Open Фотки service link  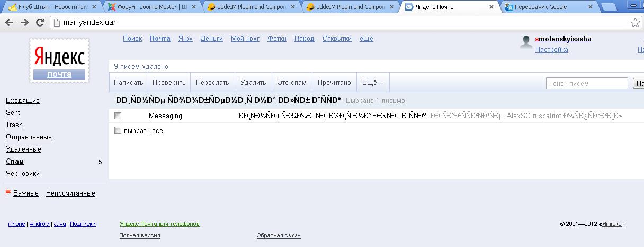(x=277, y=39)
